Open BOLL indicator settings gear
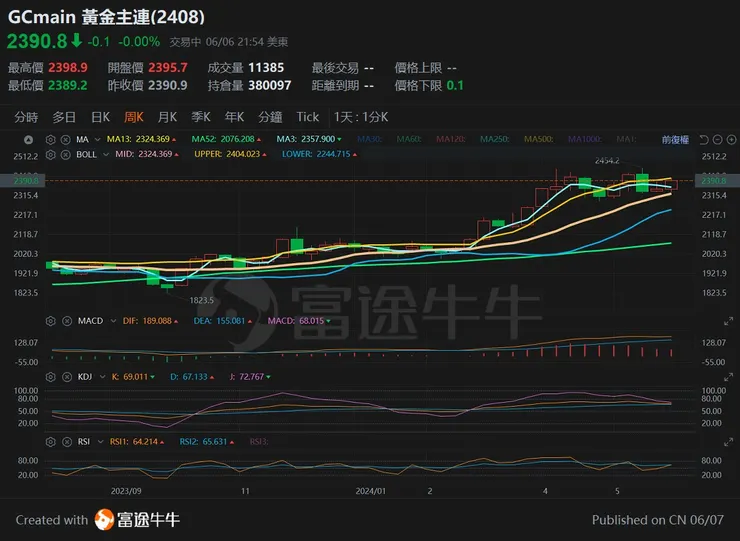Viewport: 740px width, 541px height. 50,154
